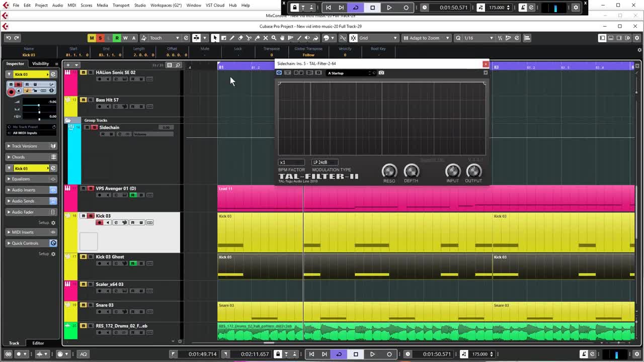Image resolution: width=644 pixels, height=362 pixels.
Task: Expand the Audio Inserts inspector section
Action: 31,190
